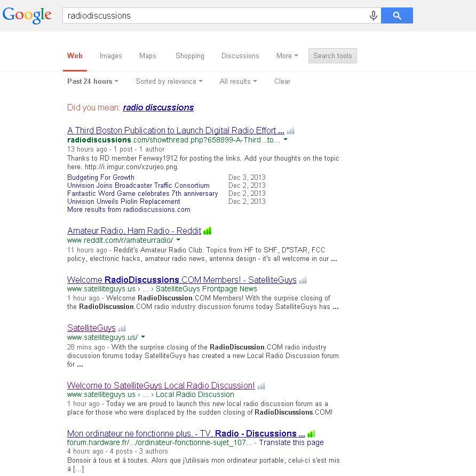Open Univision Joins Broadcaster Traffic Consortium link
This screenshot has width=476, height=476.
coord(138,186)
